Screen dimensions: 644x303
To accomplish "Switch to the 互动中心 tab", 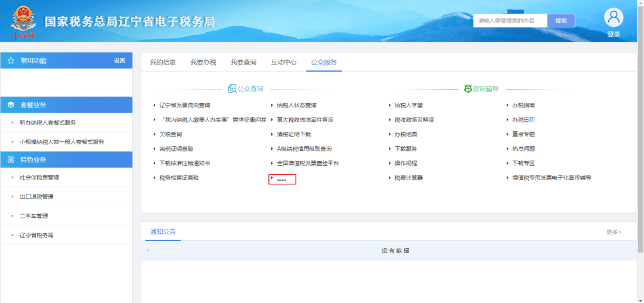I will tap(284, 62).
